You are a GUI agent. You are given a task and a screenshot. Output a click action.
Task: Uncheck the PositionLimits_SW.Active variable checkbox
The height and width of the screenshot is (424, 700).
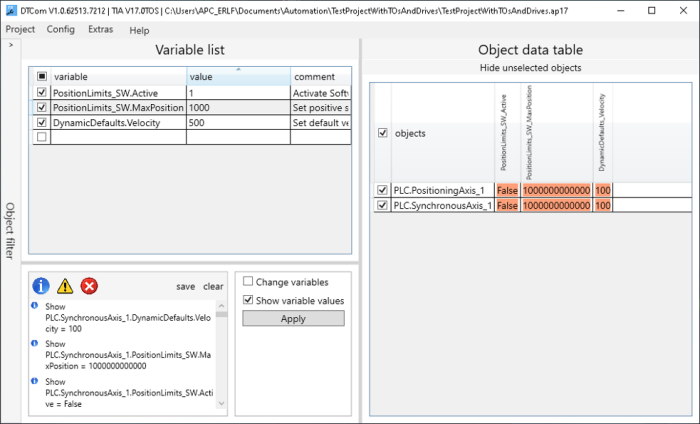pyautogui.click(x=42, y=92)
